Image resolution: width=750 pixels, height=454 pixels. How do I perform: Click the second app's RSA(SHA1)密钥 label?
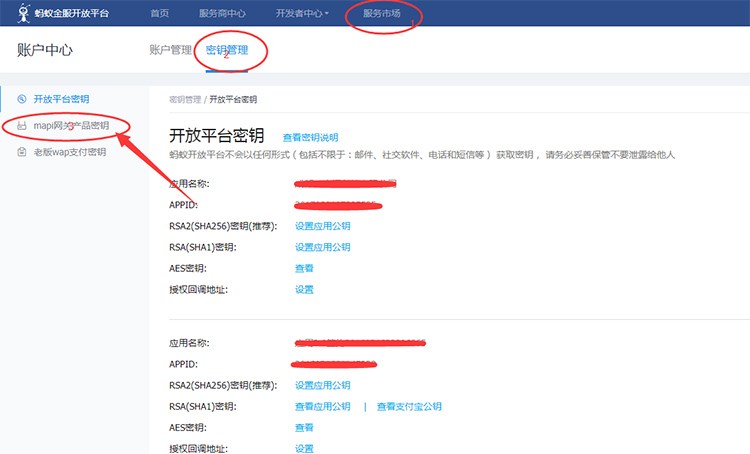(203, 407)
